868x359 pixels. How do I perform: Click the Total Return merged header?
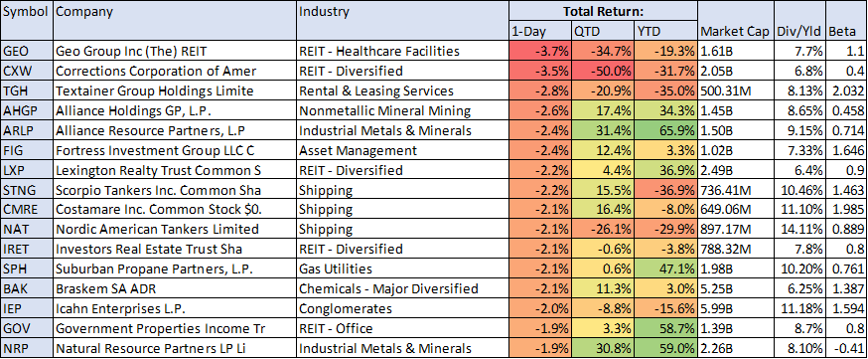click(x=603, y=11)
